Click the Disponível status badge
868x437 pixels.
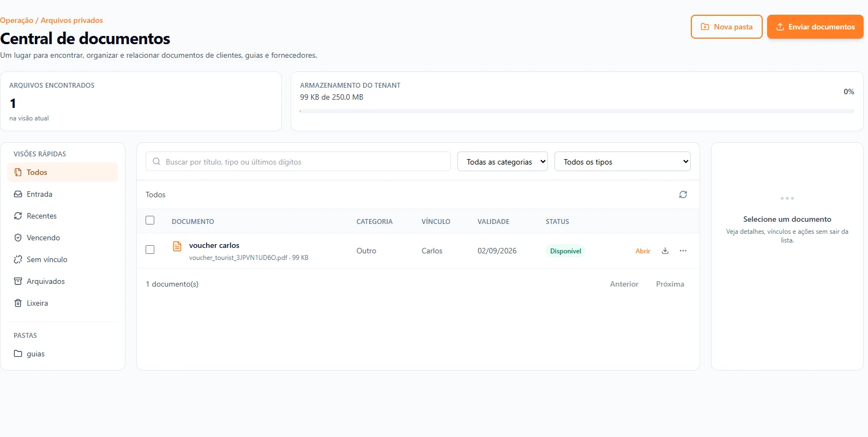click(x=565, y=251)
